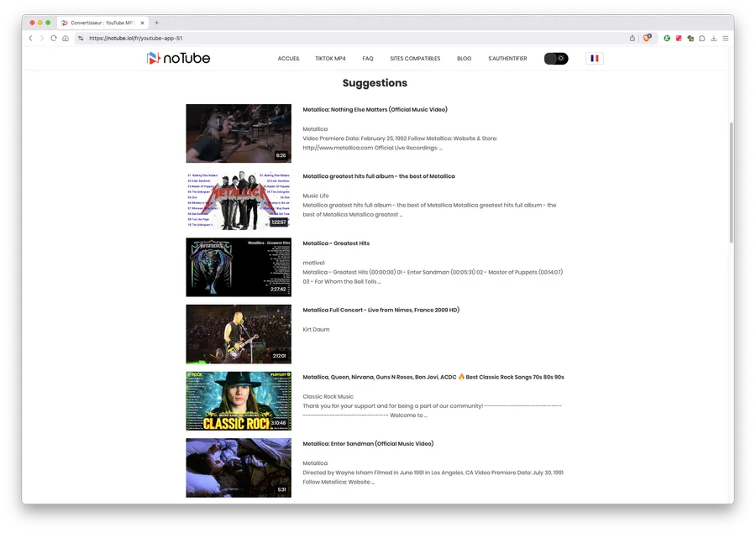Click the Greatest Hits panther artwork thumbnail
This screenshot has width=756, height=533.
(239, 267)
